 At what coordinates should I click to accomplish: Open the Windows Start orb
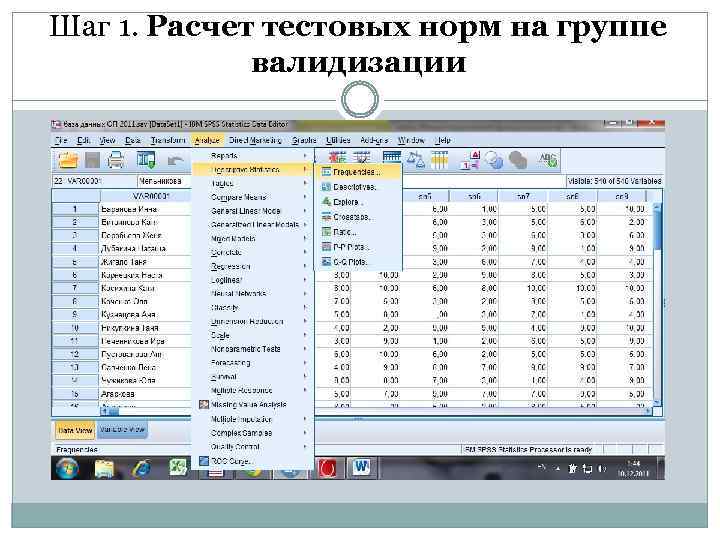coord(68,469)
